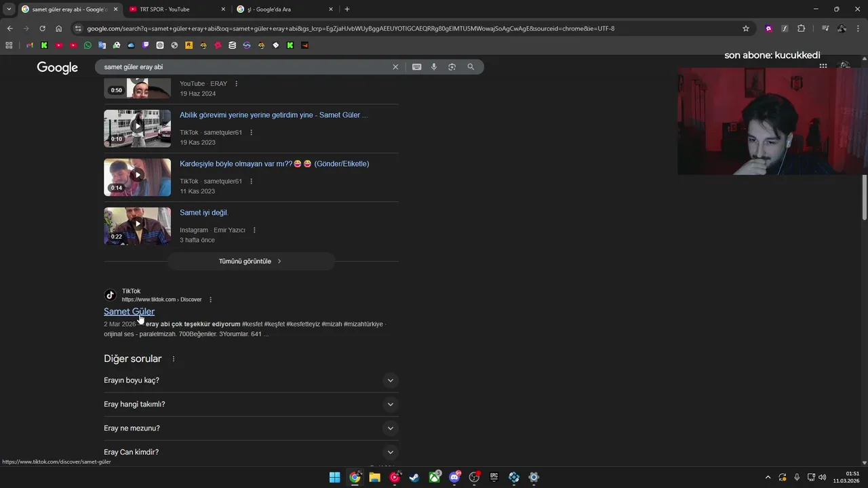Open the tab search dropdown arrow
Image resolution: width=868 pixels, height=488 pixels.
pos(9,9)
